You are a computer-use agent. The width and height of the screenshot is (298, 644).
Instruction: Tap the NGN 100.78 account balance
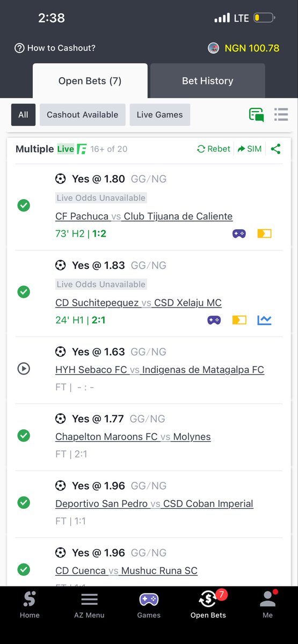[x=252, y=48]
